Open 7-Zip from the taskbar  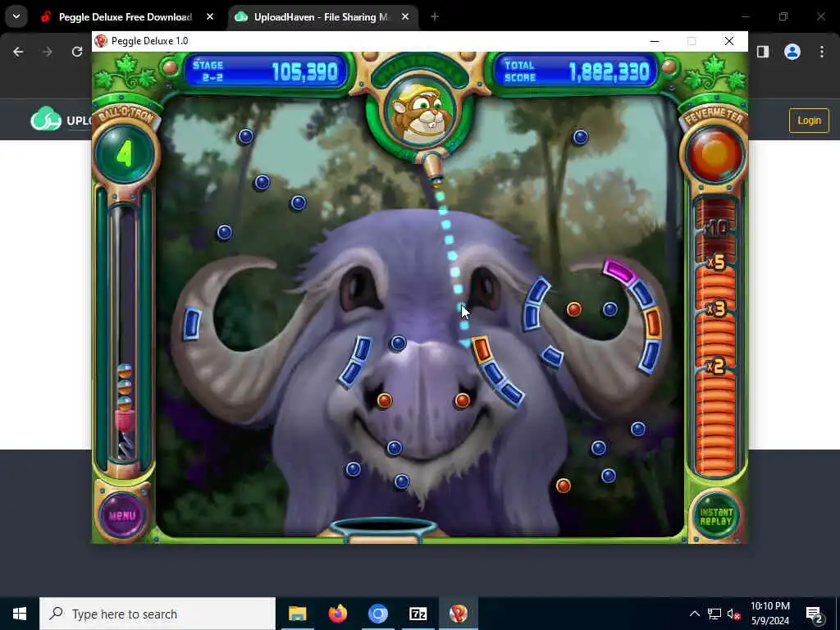pyautogui.click(x=418, y=614)
